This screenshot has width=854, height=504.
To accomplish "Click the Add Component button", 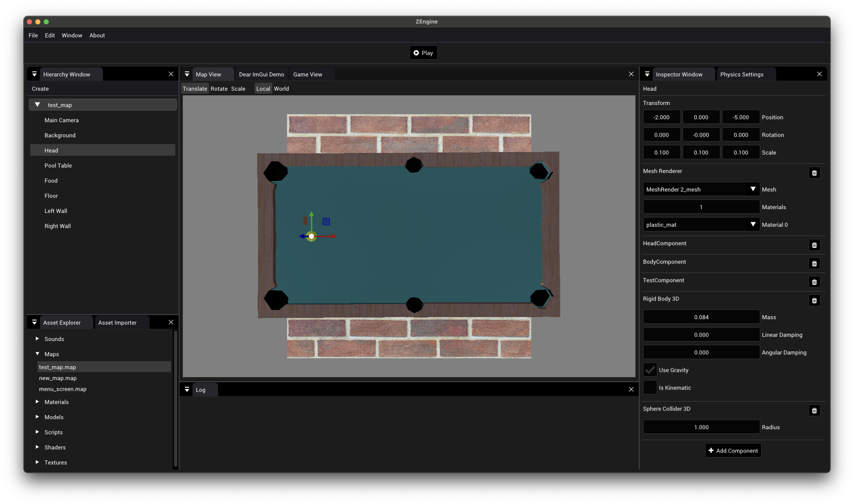I will coord(733,451).
